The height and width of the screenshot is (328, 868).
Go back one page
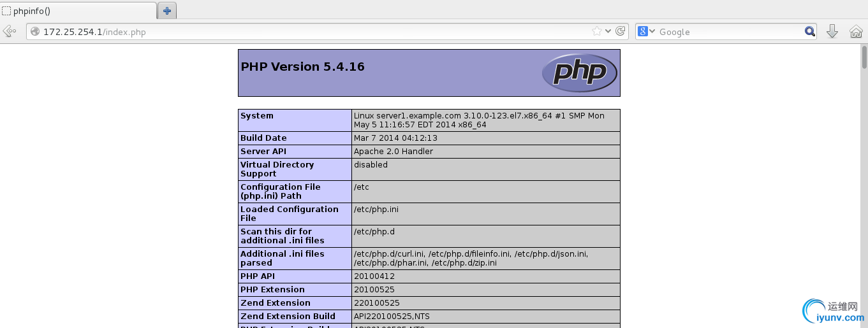point(9,31)
